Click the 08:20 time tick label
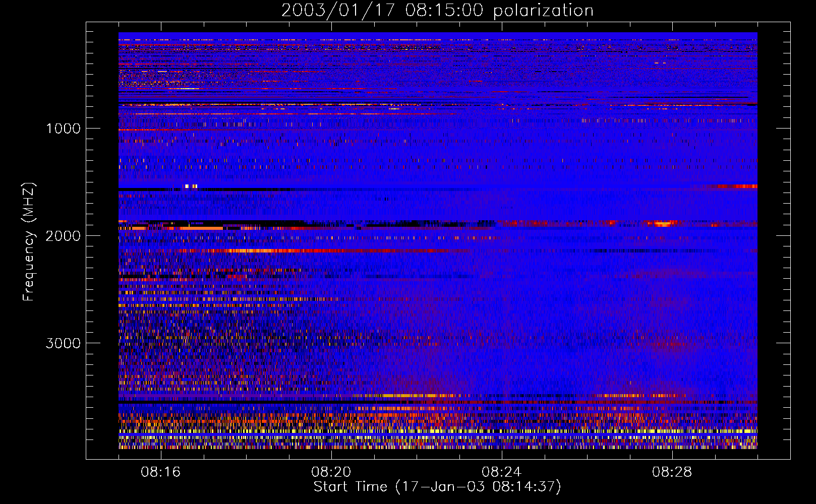Image resolution: width=816 pixels, height=504 pixels. (x=331, y=472)
